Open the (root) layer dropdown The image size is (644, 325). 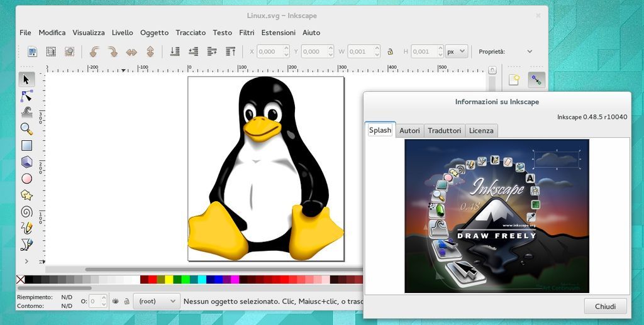157,302
